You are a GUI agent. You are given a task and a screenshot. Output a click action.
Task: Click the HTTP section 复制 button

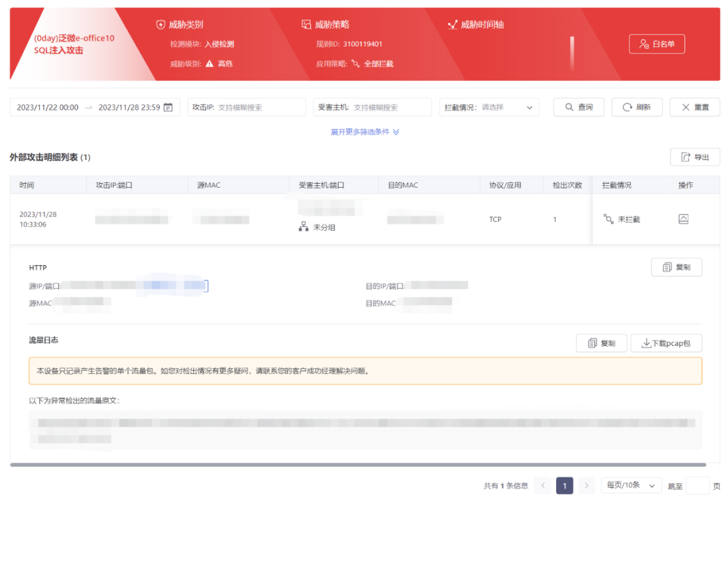tap(677, 267)
